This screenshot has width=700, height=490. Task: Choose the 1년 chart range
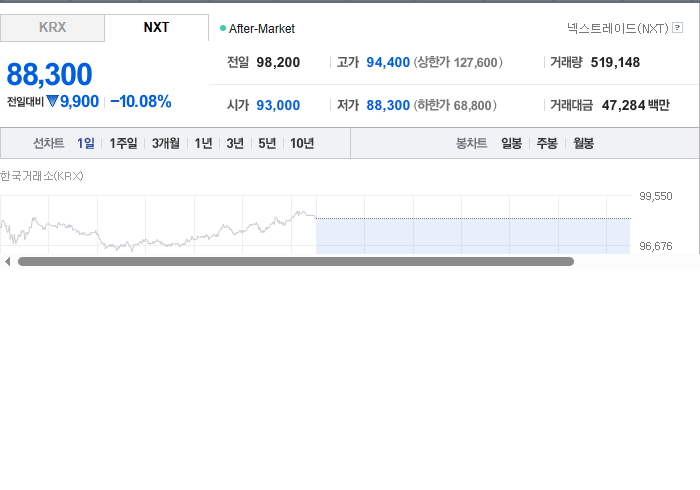click(203, 143)
